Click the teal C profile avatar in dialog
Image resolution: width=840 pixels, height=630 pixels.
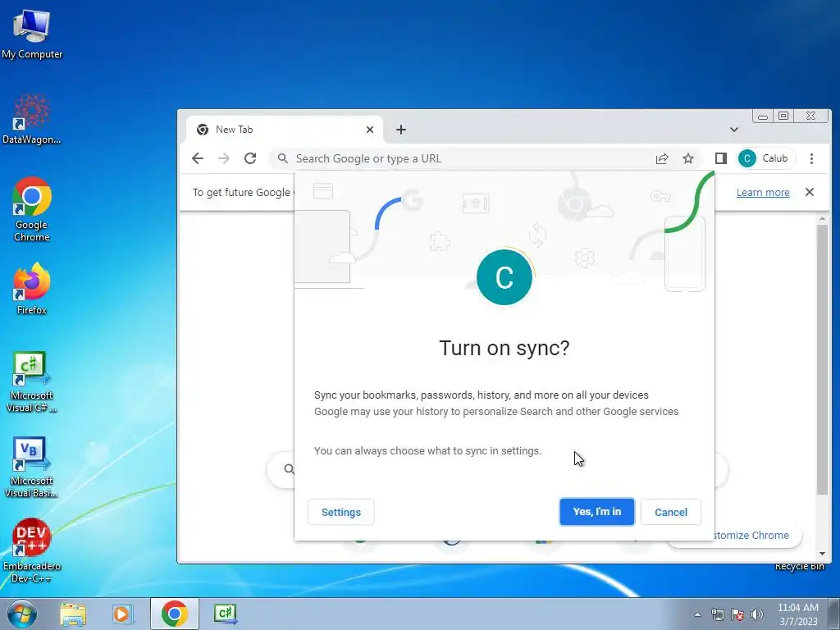504,277
